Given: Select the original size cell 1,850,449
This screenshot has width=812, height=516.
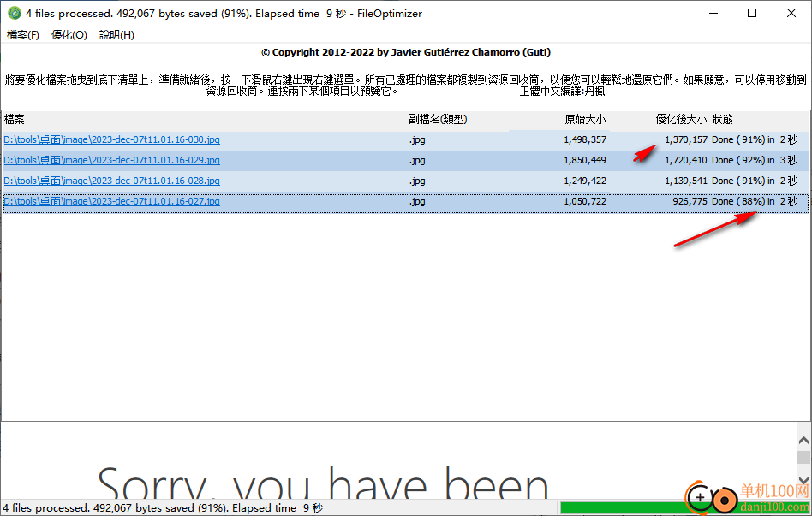Looking at the screenshot, I should tap(585, 160).
